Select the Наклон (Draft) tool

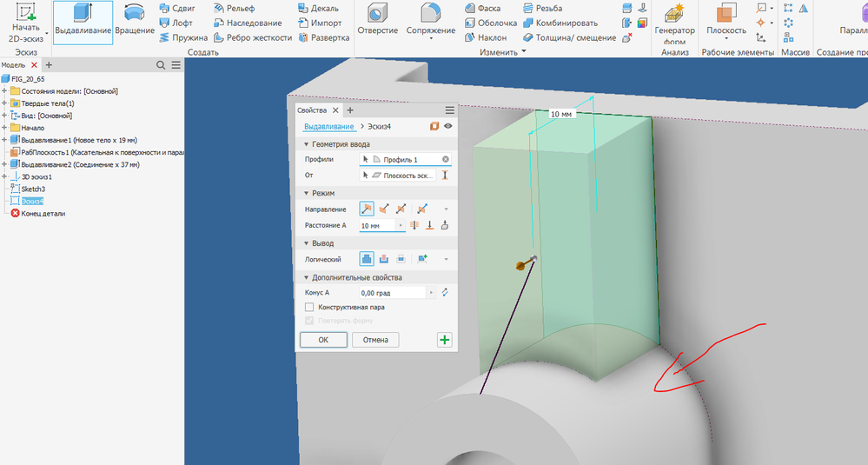coord(486,37)
